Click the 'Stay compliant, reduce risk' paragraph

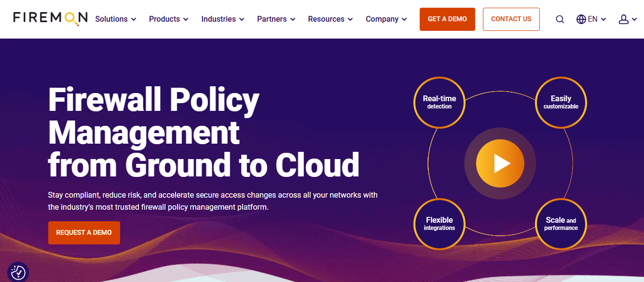click(213, 201)
